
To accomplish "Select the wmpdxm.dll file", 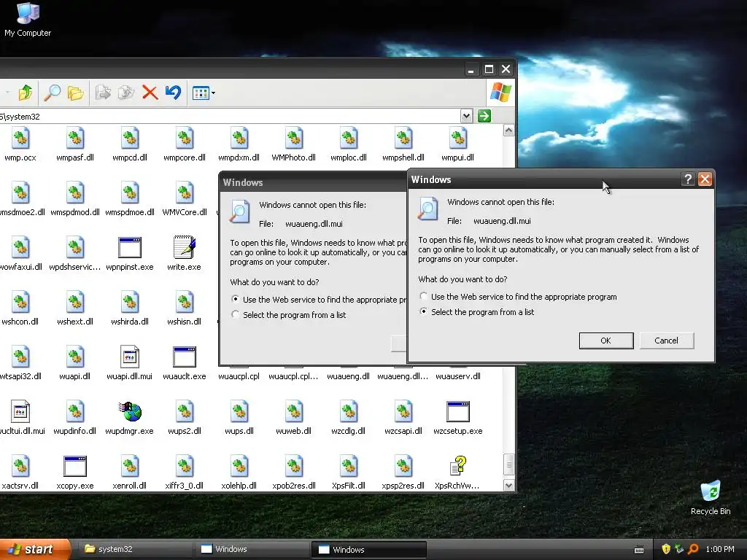I will tap(239, 145).
